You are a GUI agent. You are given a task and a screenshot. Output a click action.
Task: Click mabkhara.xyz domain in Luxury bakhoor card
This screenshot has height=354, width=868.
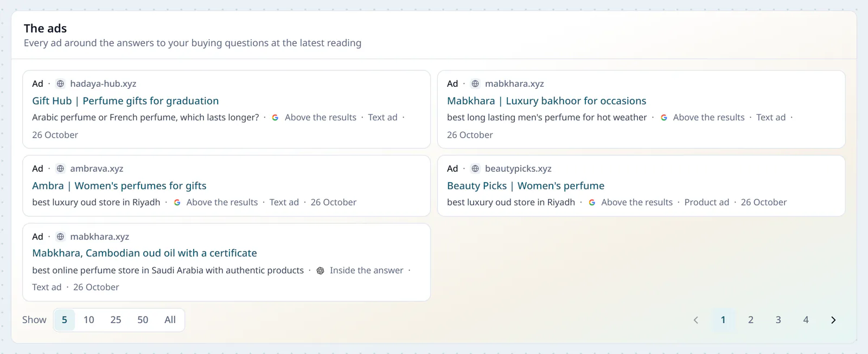pyautogui.click(x=514, y=83)
